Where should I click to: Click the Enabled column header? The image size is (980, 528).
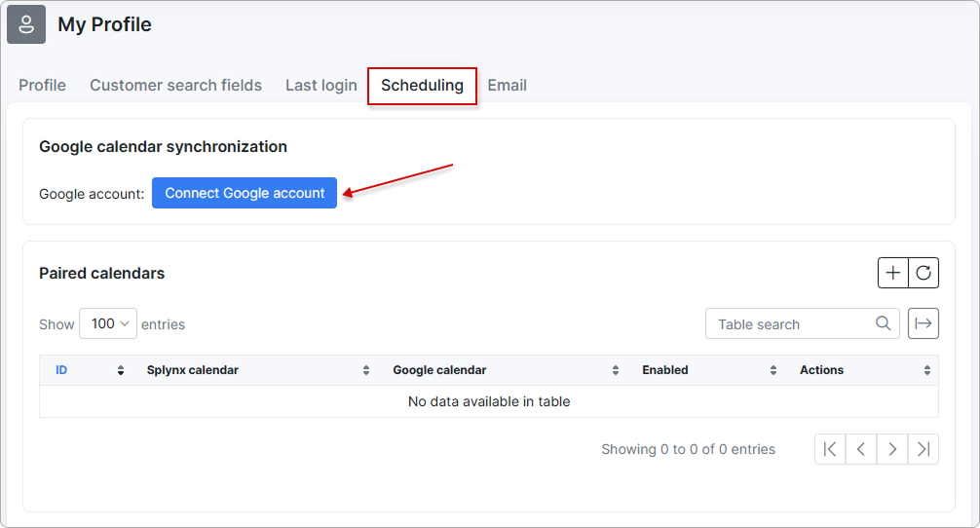pyautogui.click(x=705, y=370)
